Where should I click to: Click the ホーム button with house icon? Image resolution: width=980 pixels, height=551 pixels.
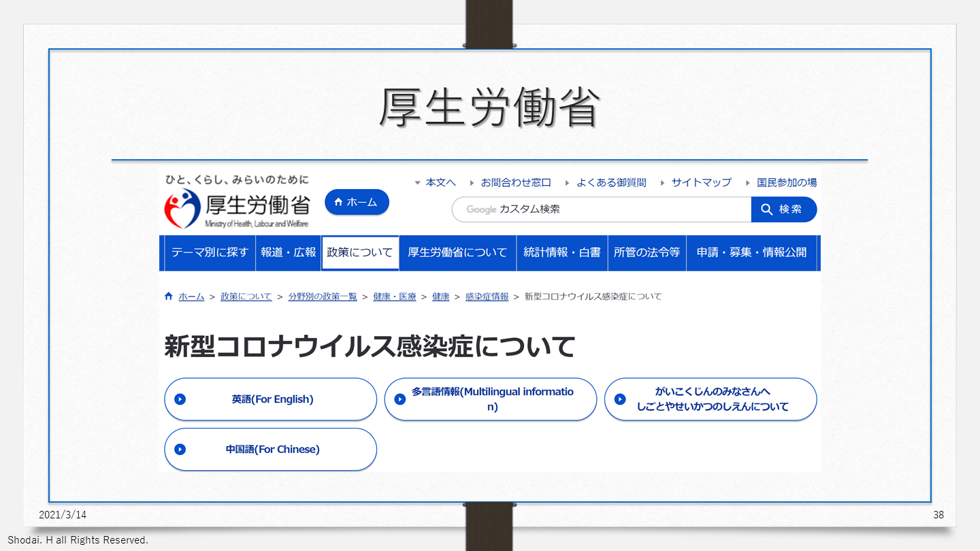[357, 202]
